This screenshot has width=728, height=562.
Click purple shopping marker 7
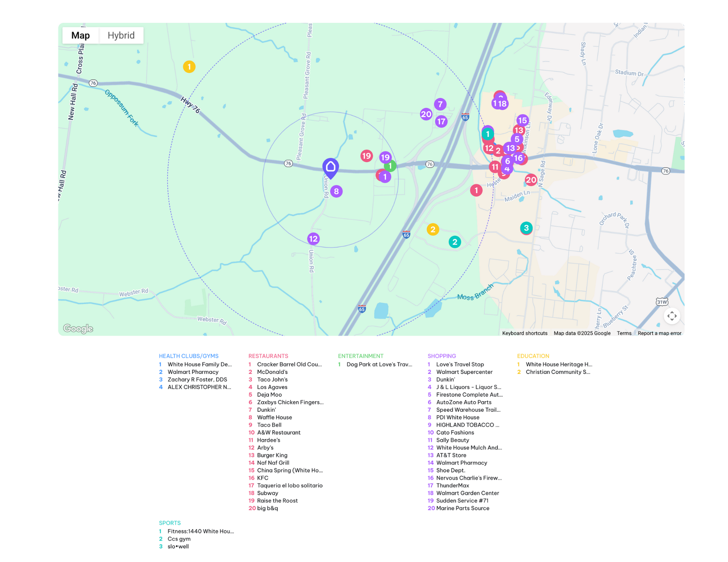tap(440, 104)
